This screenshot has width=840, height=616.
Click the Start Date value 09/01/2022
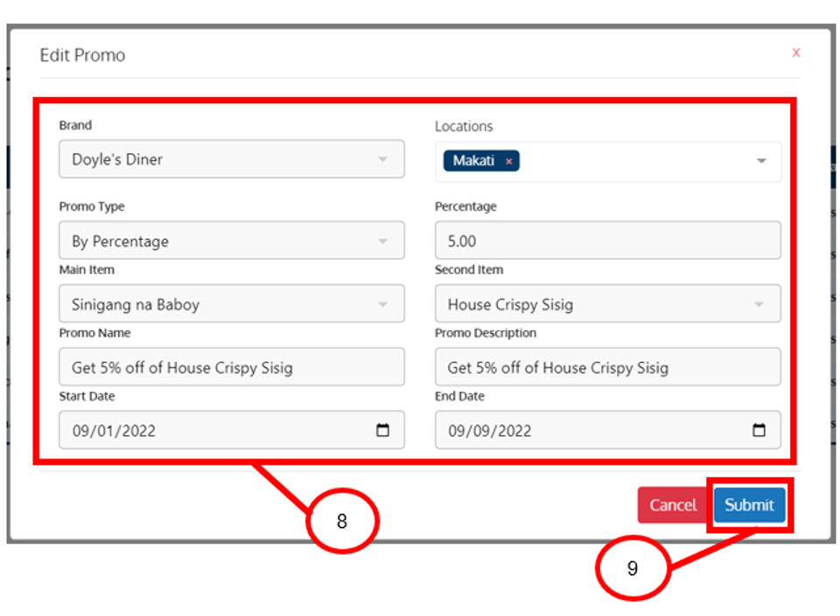point(114,430)
